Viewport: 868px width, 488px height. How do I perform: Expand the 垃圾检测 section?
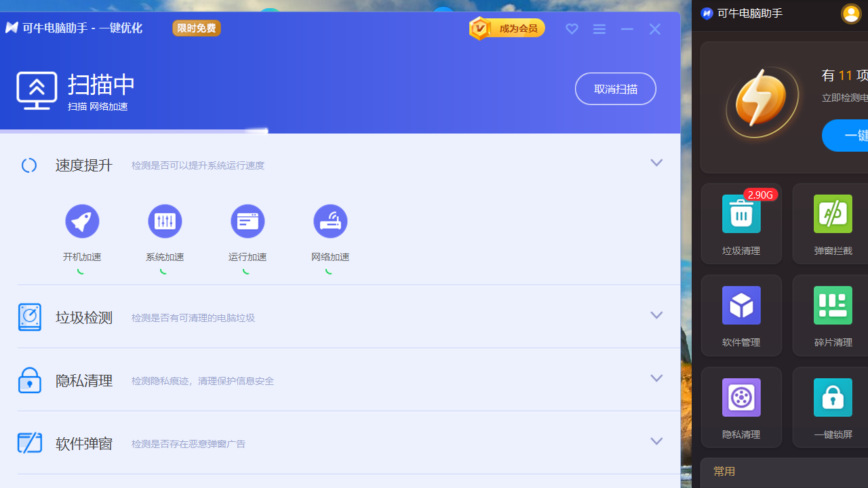tap(656, 314)
